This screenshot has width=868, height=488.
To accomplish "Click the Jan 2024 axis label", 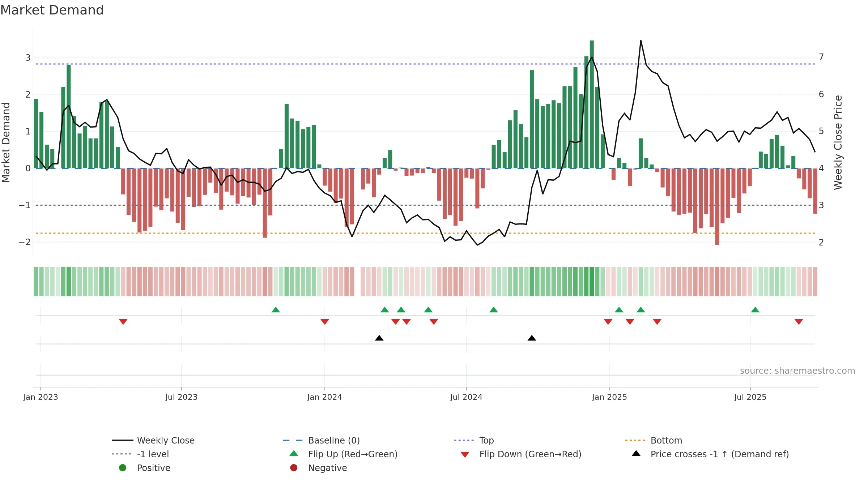I will [324, 397].
